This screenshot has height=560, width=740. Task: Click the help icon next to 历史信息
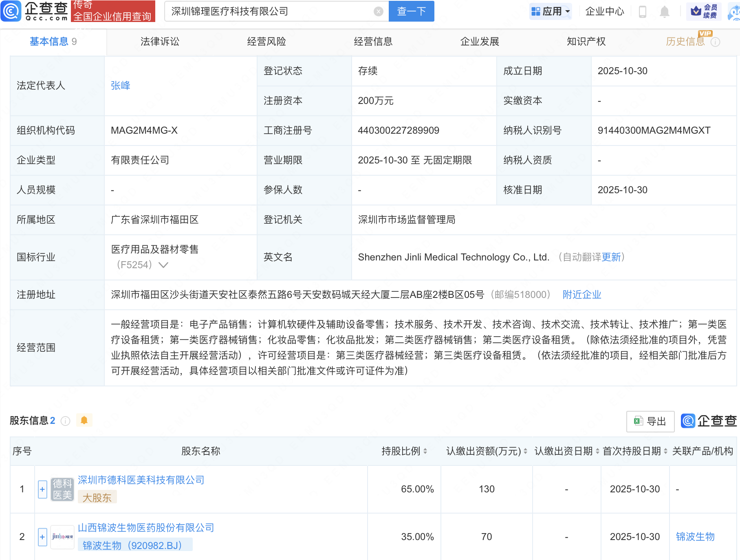pos(716,42)
